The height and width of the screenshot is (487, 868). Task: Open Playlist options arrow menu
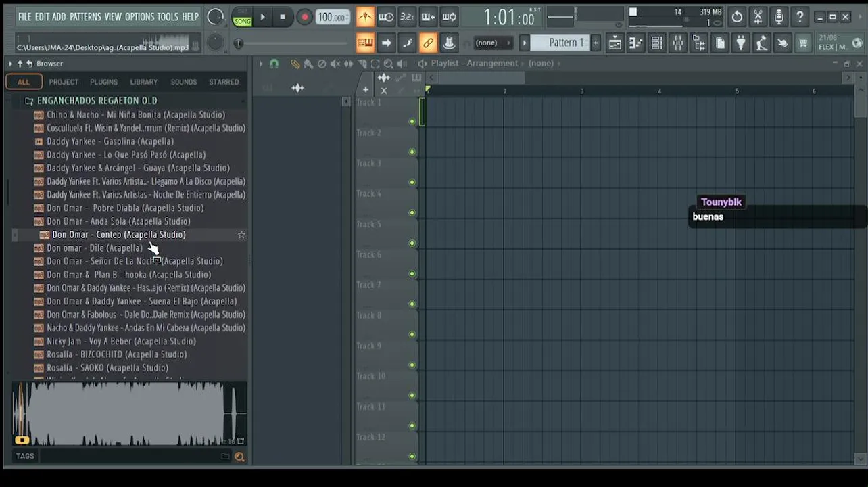(260, 64)
